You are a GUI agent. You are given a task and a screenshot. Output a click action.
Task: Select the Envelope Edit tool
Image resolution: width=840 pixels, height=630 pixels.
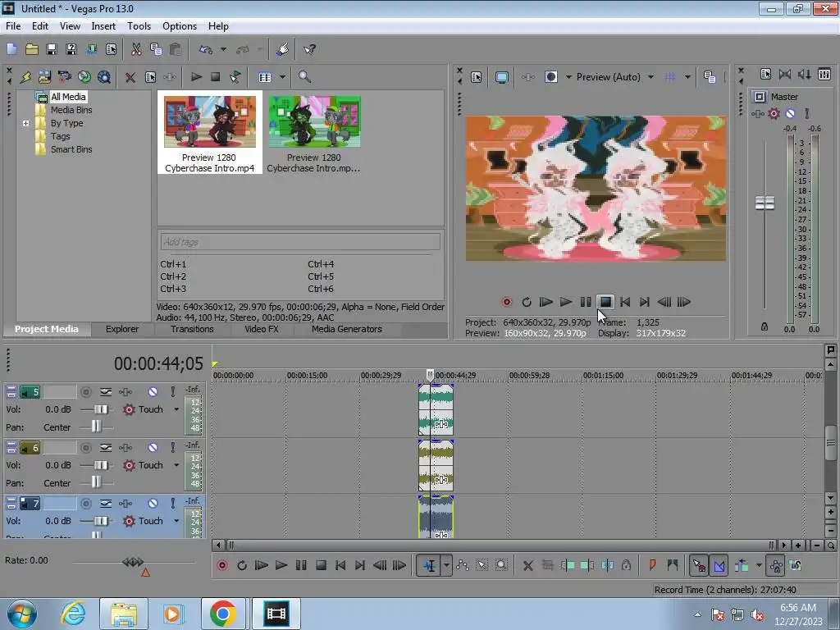tap(463, 566)
